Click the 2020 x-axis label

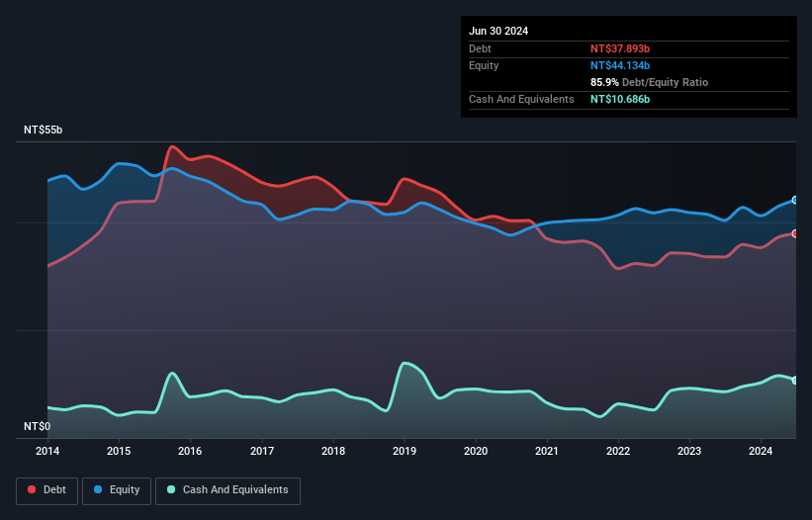(476, 451)
